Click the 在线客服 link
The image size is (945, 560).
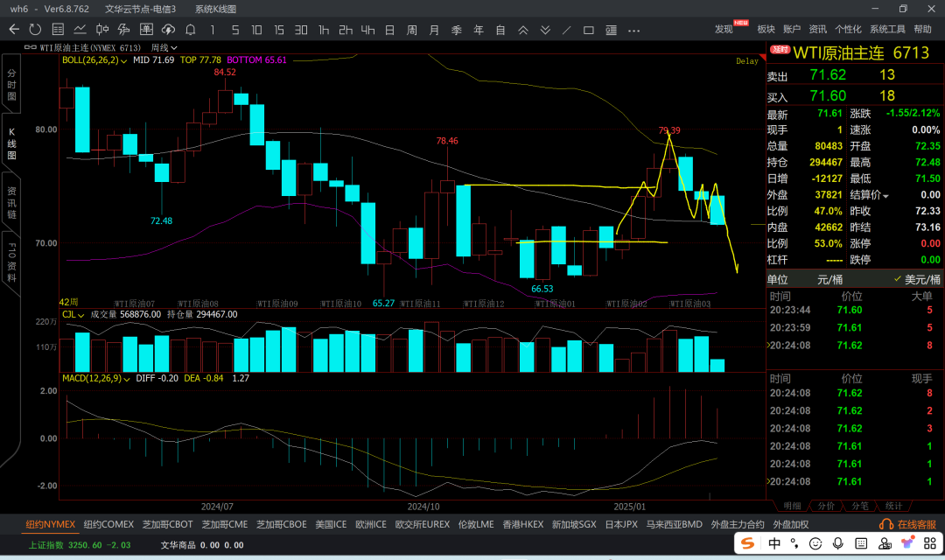click(x=917, y=524)
